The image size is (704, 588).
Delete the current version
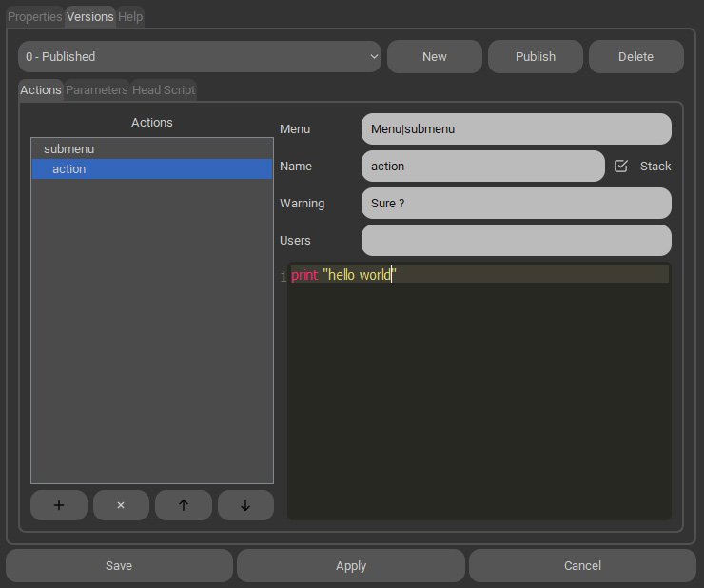pos(636,57)
